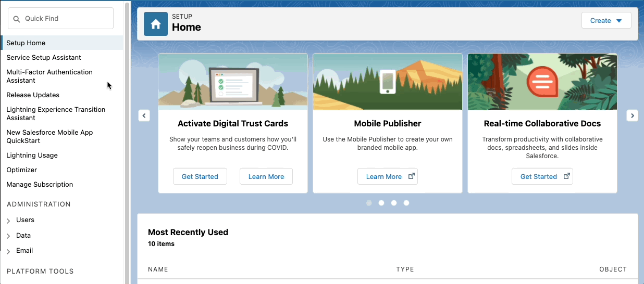Screen dimensions: 644x284
Task: Click the PLATFORM TOOLS section label
Action: tap(40, 271)
